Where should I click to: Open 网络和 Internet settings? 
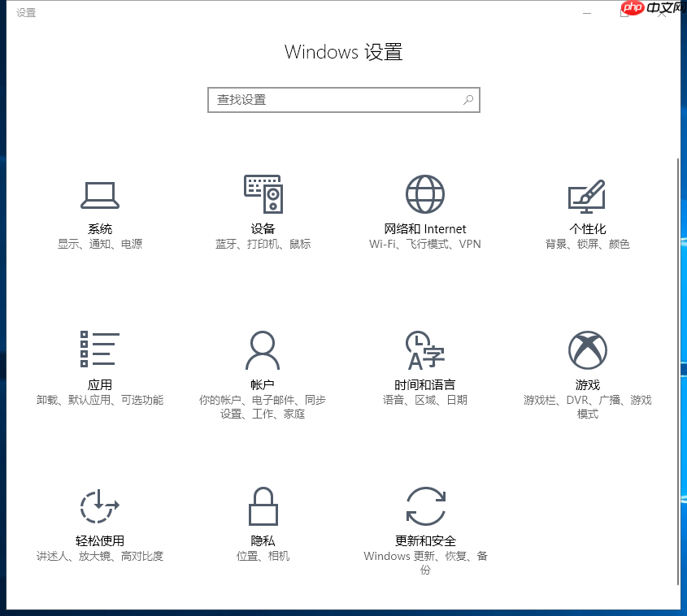424,211
